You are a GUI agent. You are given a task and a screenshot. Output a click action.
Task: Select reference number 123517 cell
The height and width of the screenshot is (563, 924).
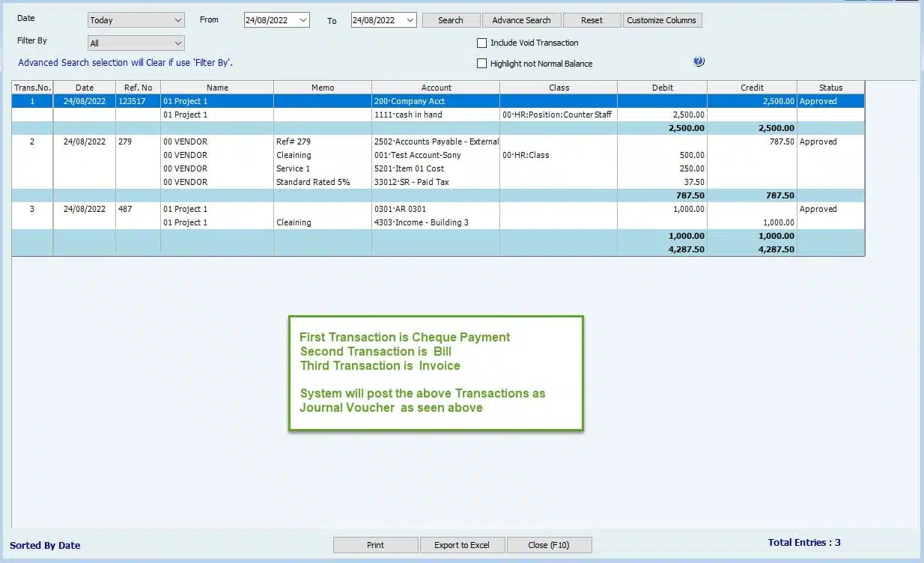pos(139,101)
